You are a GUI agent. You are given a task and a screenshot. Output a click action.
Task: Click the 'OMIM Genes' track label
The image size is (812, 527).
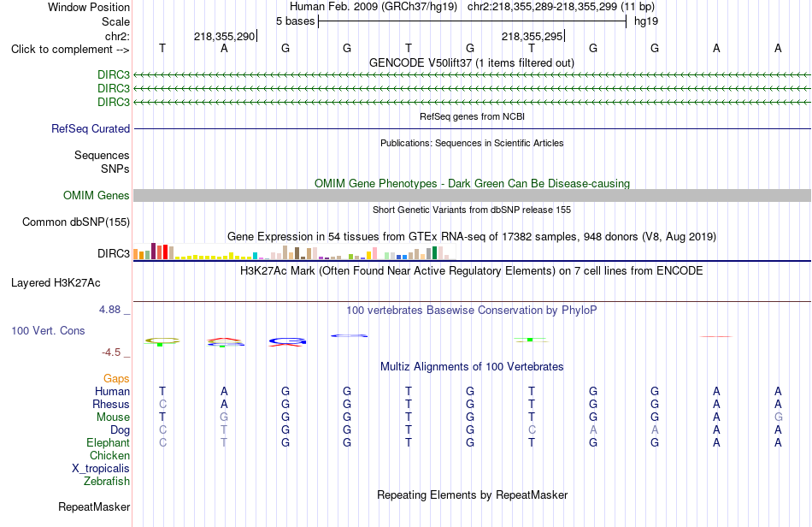tap(97, 195)
